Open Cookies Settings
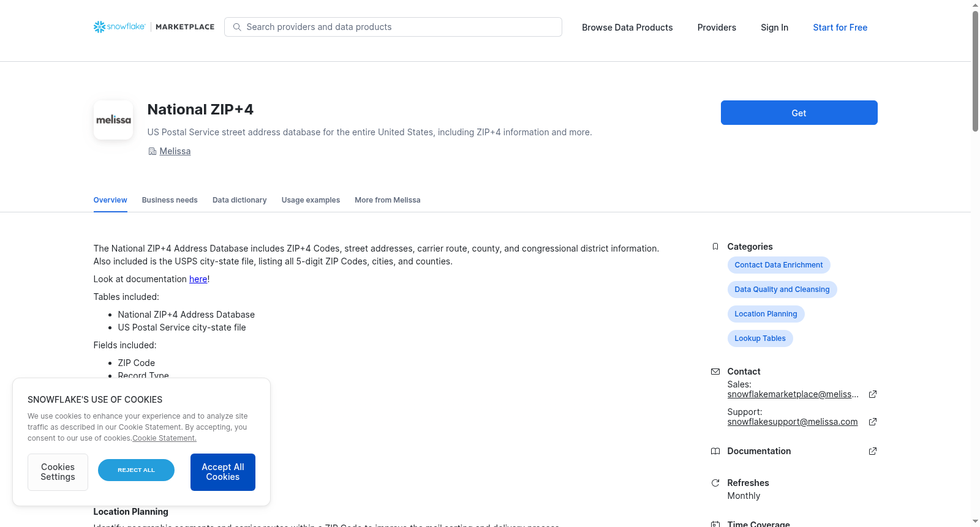The image size is (980, 527). click(58, 472)
